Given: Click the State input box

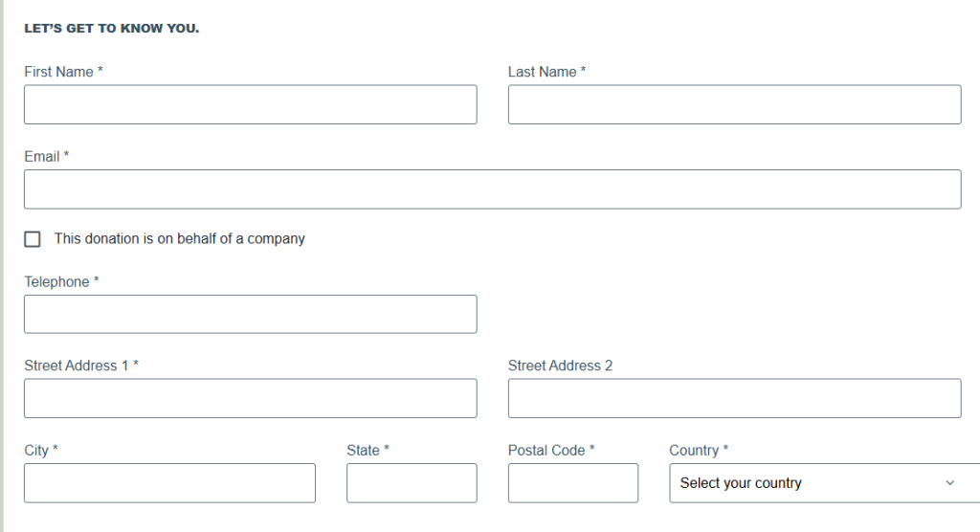Looking at the screenshot, I should (412, 483).
